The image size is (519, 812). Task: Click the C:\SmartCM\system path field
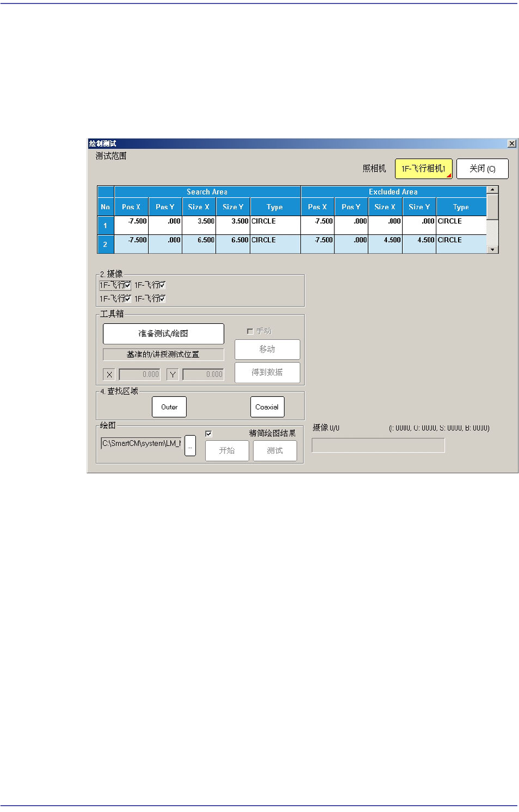(141, 443)
